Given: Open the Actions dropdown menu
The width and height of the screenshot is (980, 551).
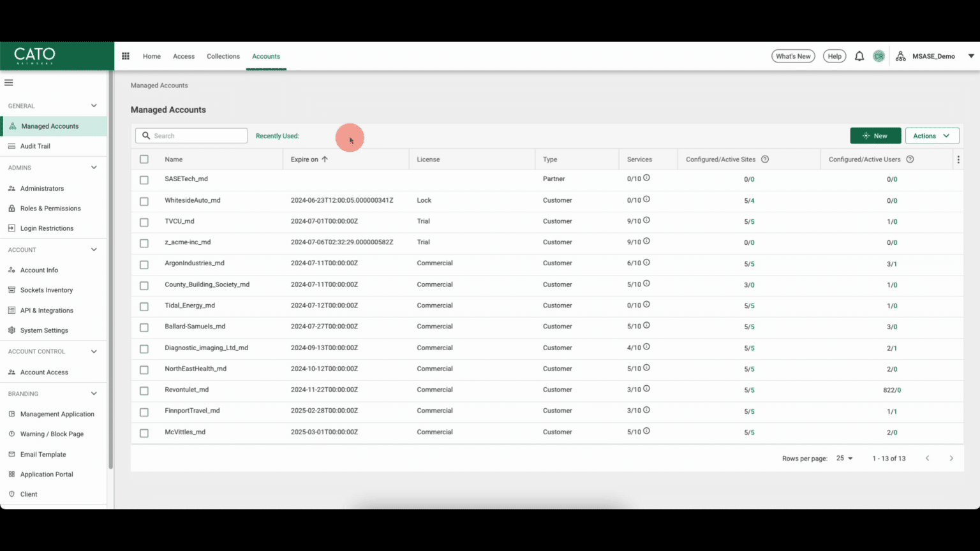Looking at the screenshot, I should click(x=932, y=135).
